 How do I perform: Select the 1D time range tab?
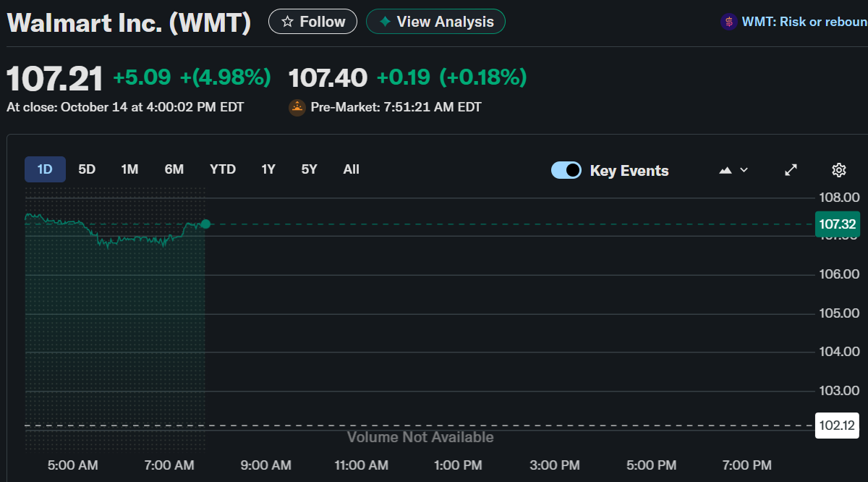[x=45, y=169]
